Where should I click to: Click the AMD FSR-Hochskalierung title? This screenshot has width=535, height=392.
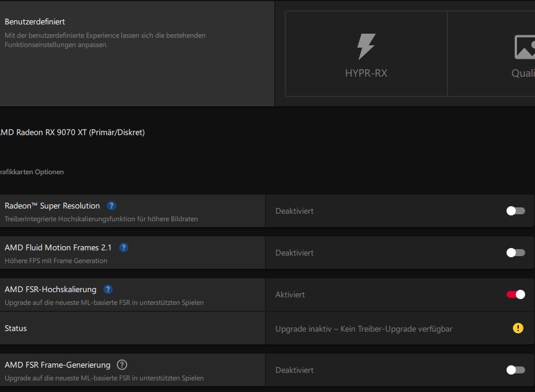[51, 289]
